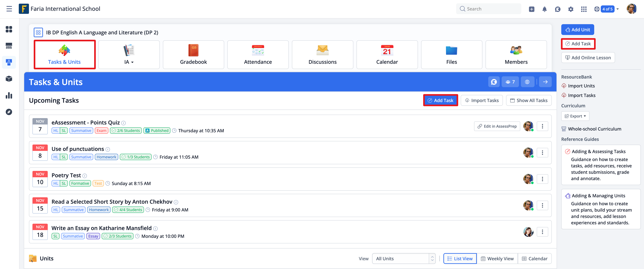Expand the Export dropdown under Curriculum
This screenshot has width=644, height=269.
(575, 116)
